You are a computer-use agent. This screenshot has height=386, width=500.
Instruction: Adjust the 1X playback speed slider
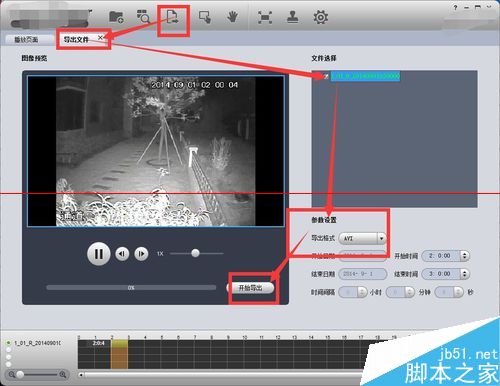[x=196, y=253]
